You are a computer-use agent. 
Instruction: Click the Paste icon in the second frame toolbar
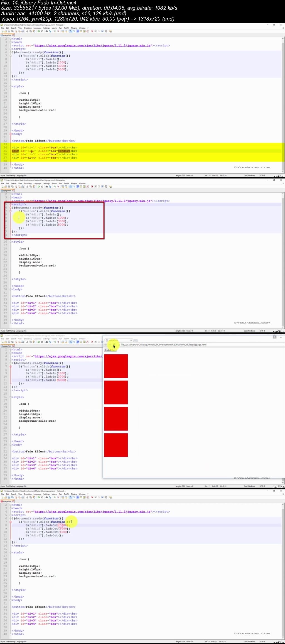click(34, 187)
